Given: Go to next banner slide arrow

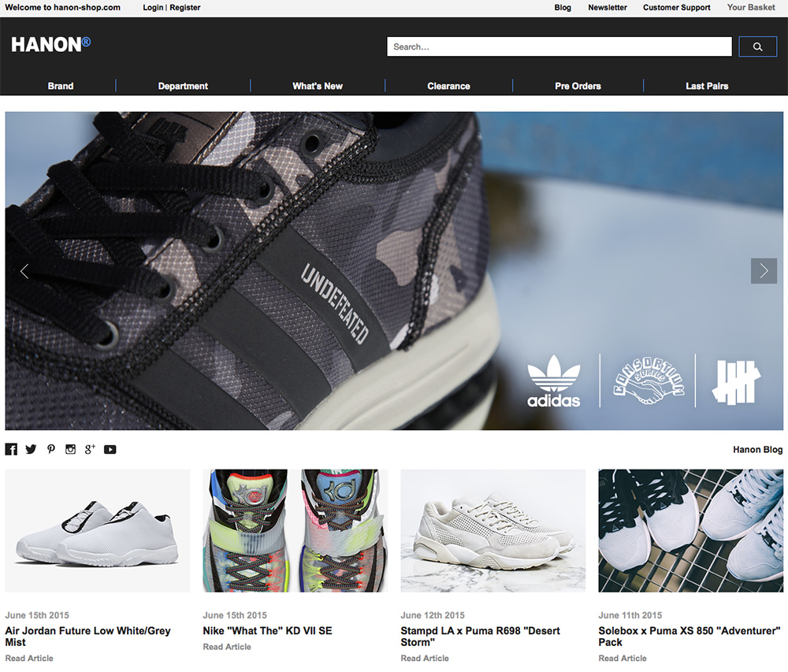Looking at the screenshot, I should click(763, 271).
